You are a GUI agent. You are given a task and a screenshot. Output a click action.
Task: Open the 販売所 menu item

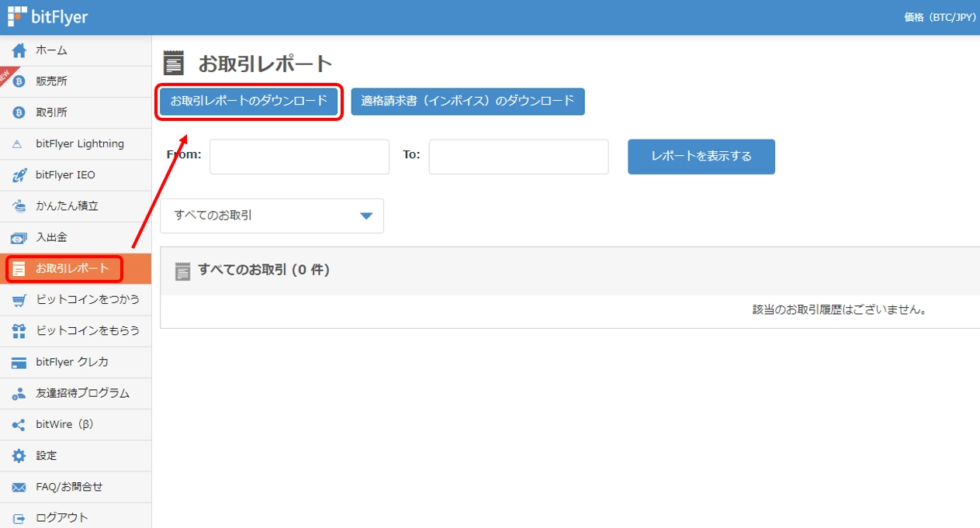75,81
